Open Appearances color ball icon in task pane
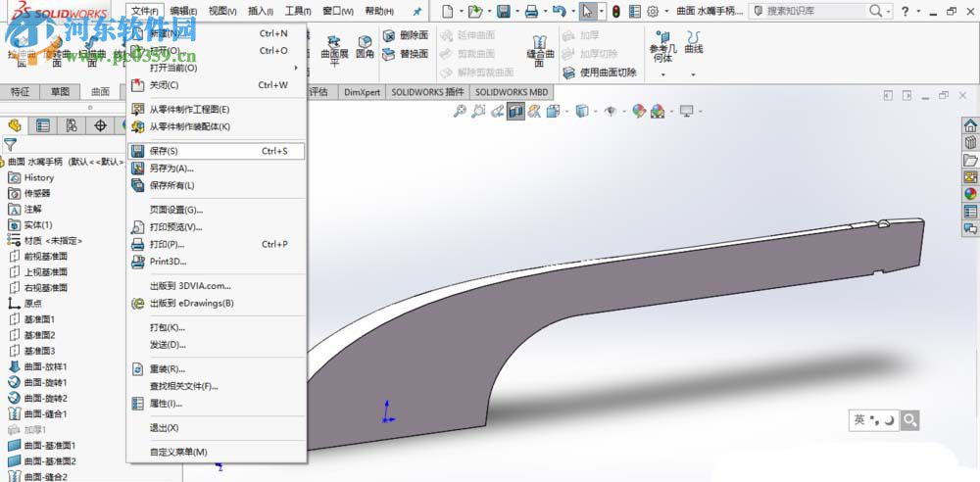The image size is (980, 482). click(x=970, y=194)
